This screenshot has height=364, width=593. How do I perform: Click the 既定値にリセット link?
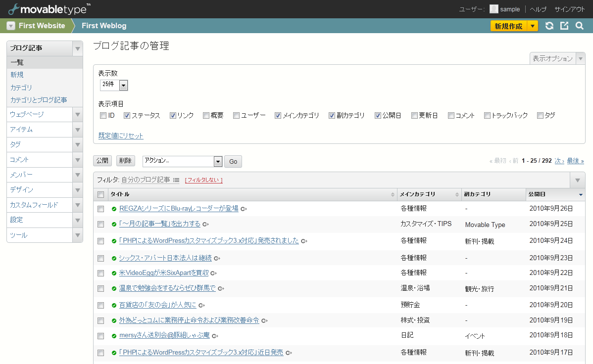click(121, 136)
